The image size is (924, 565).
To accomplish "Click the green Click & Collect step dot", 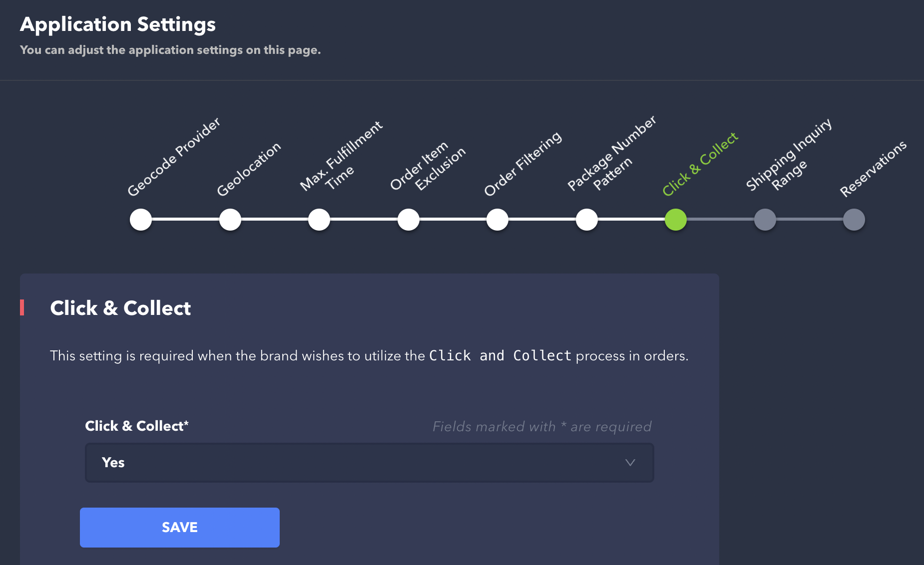I will coord(676,220).
